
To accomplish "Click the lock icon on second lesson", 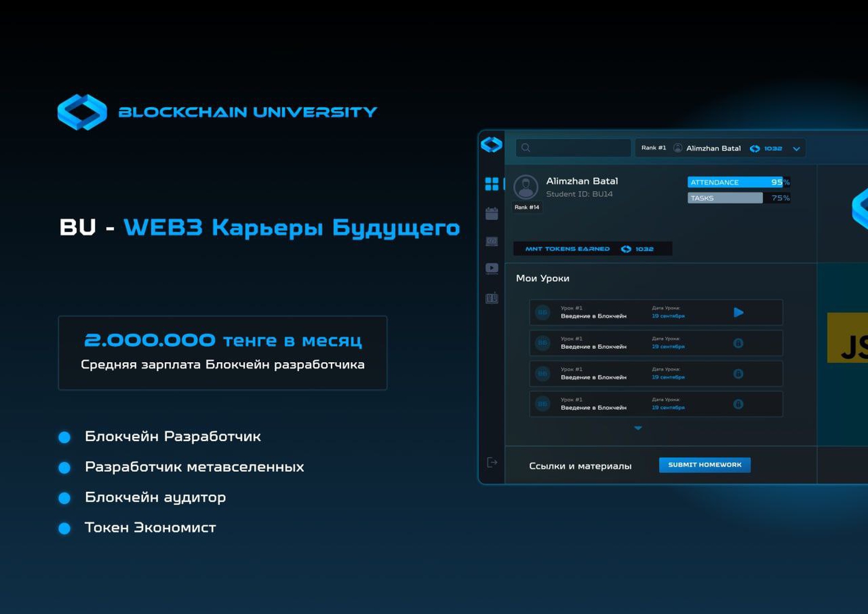I will point(738,343).
